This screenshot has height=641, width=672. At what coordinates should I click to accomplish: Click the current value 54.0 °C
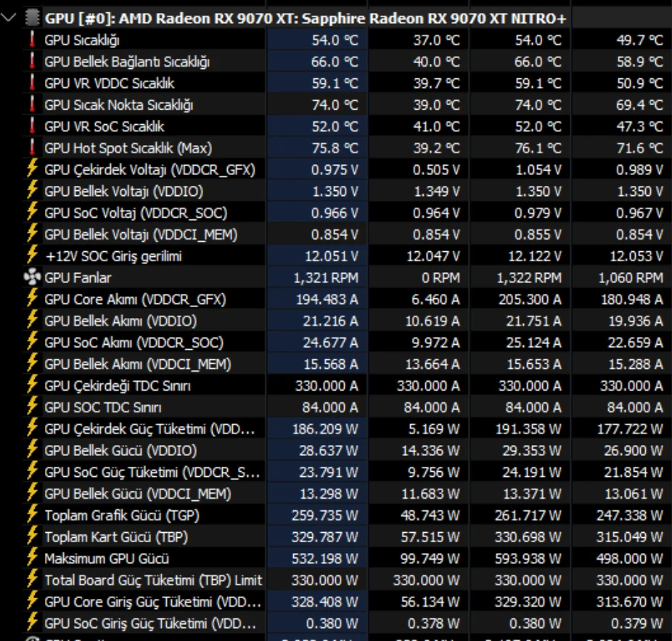335,41
